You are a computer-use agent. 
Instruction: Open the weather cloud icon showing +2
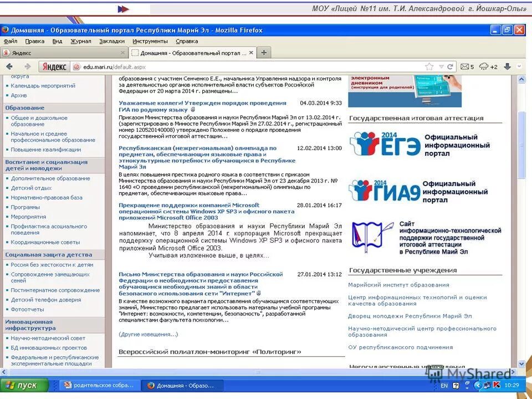point(488,67)
